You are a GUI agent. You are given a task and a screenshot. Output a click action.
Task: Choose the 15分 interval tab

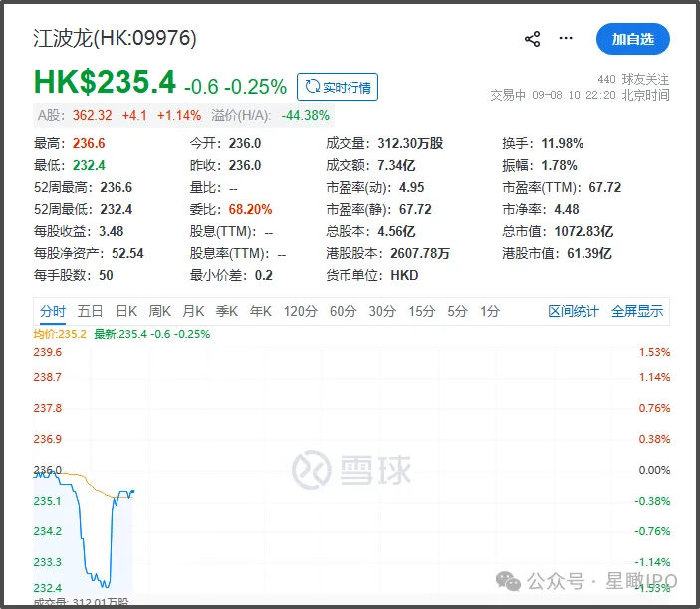[x=422, y=311]
